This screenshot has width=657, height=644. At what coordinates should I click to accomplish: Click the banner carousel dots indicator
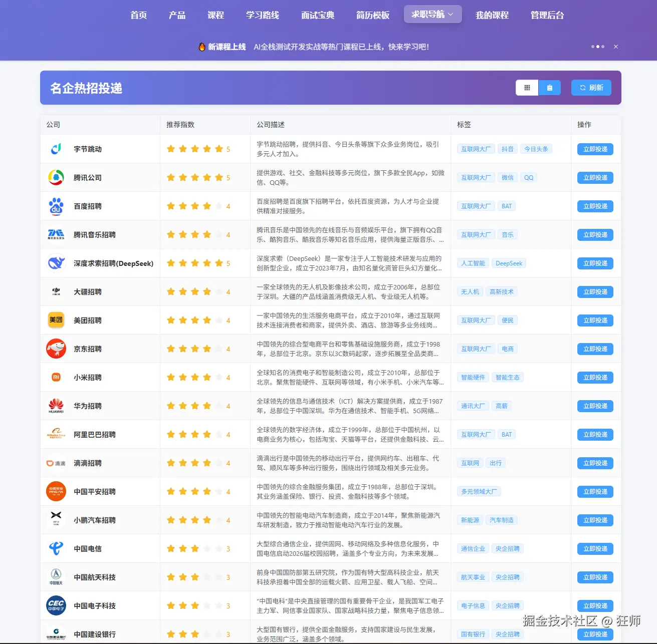598,47
